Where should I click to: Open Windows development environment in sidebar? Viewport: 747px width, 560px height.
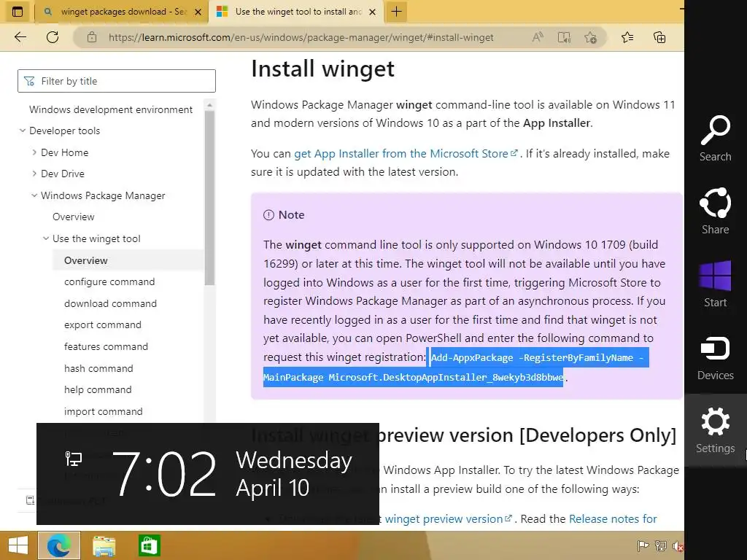point(111,109)
